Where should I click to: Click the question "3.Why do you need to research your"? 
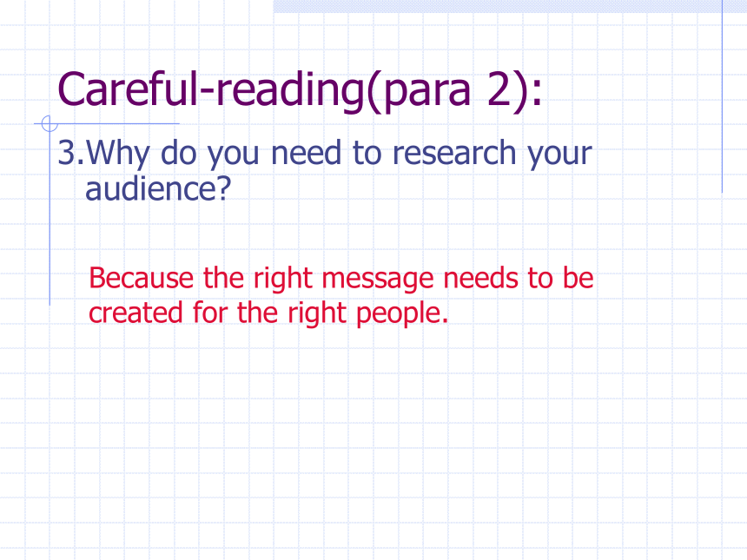(x=325, y=154)
